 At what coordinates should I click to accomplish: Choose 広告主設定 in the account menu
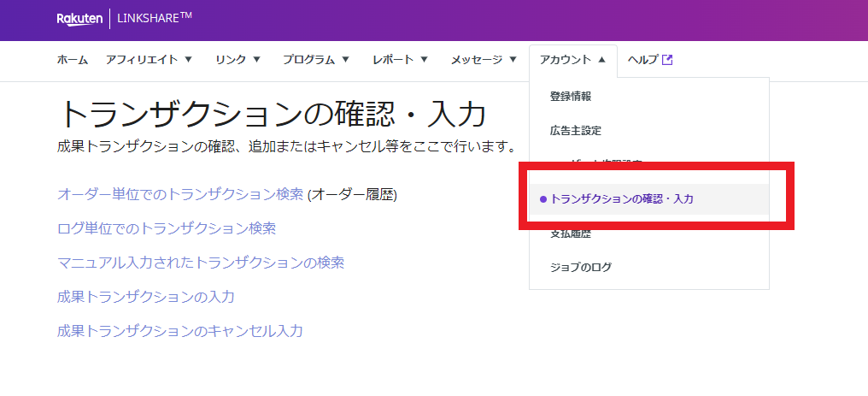tap(576, 131)
